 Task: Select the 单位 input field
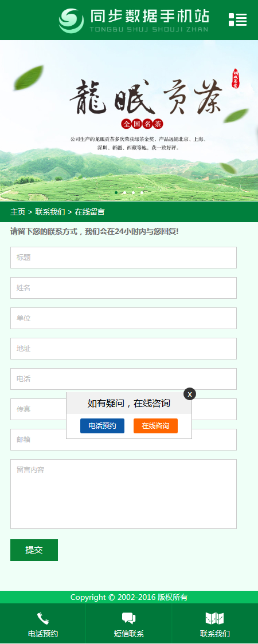(123, 318)
